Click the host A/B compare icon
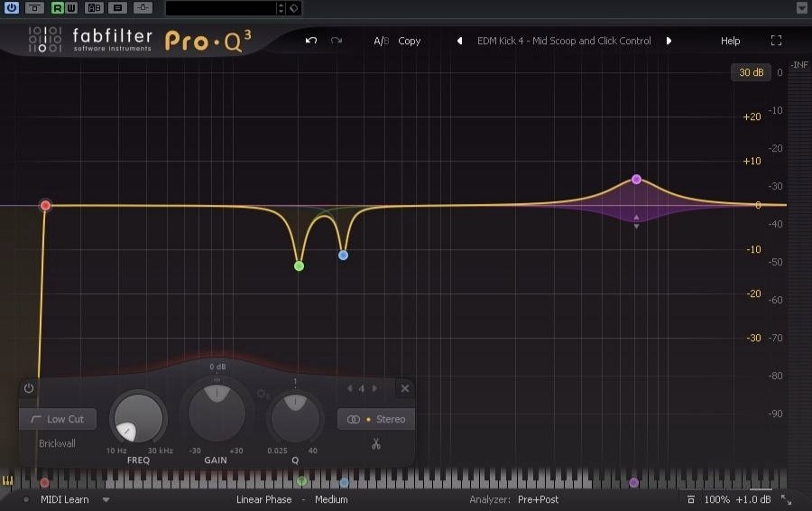Screen dimensions: 812x511 [94, 8]
